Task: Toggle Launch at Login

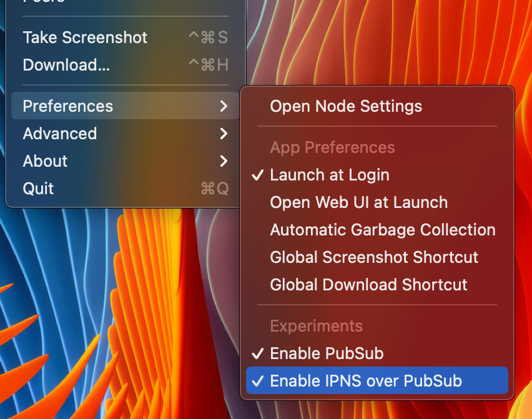Action: coord(329,175)
